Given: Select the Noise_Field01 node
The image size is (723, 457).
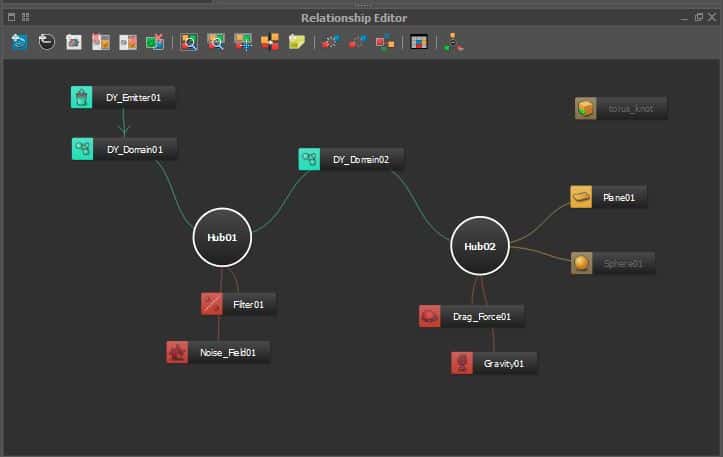Looking at the screenshot, I should [218, 352].
